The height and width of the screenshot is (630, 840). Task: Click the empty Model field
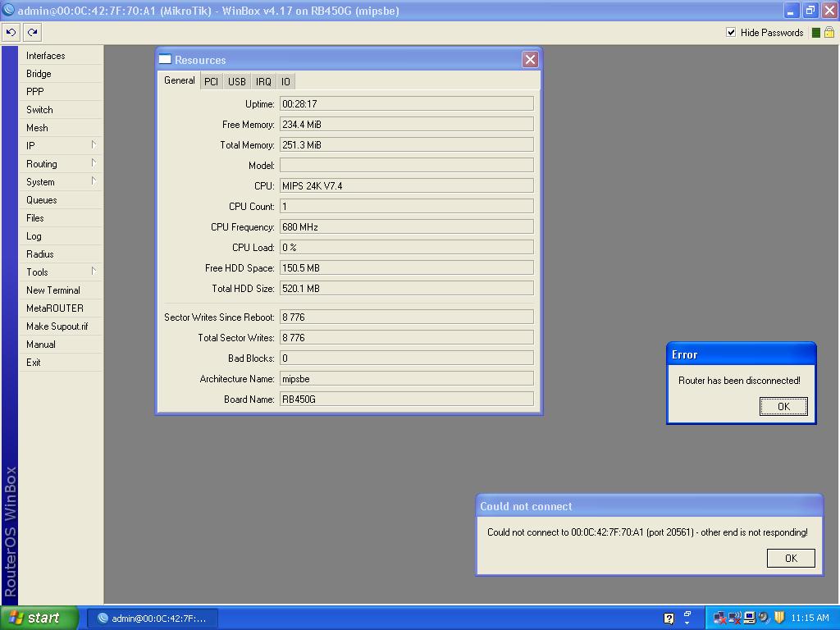coord(407,165)
